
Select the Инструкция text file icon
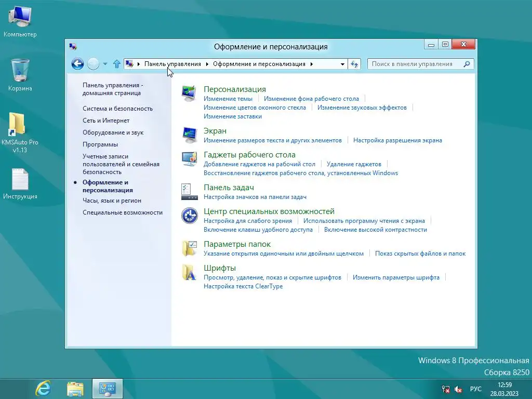coord(20,183)
